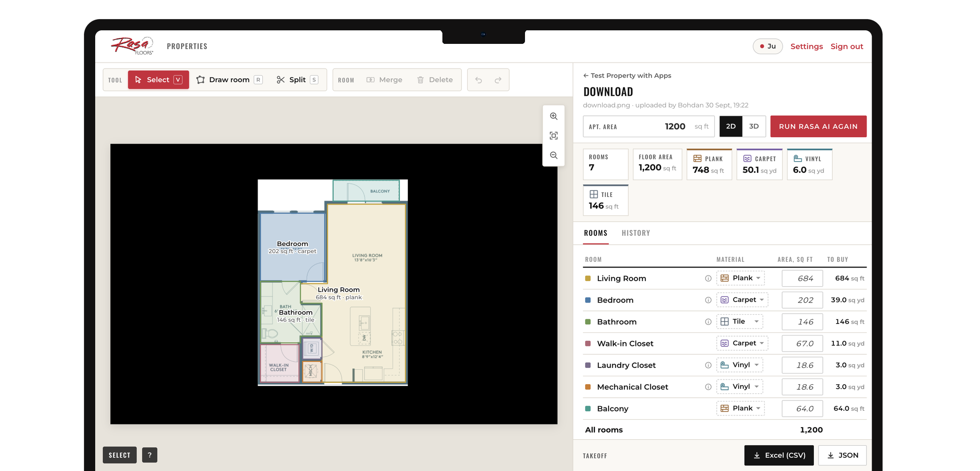980x471 pixels.
Task: Edit the Apt. Area input field
Action: 649,127
